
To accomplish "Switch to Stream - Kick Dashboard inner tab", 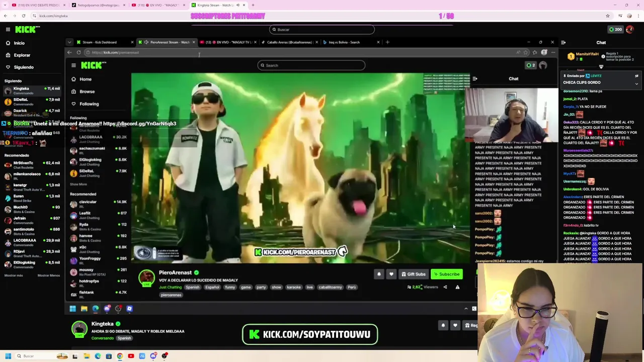I will pyautogui.click(x=104, y=42).
